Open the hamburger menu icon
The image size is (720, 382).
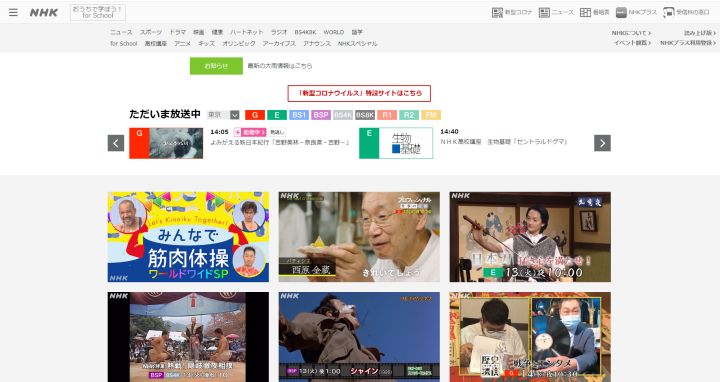point(13,12)
